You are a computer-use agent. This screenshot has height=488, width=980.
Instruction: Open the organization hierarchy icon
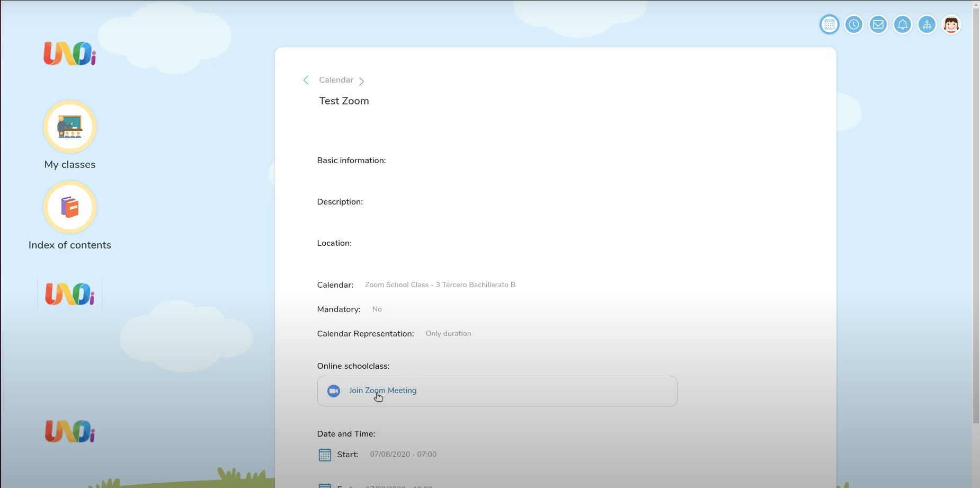click(926, 24)
